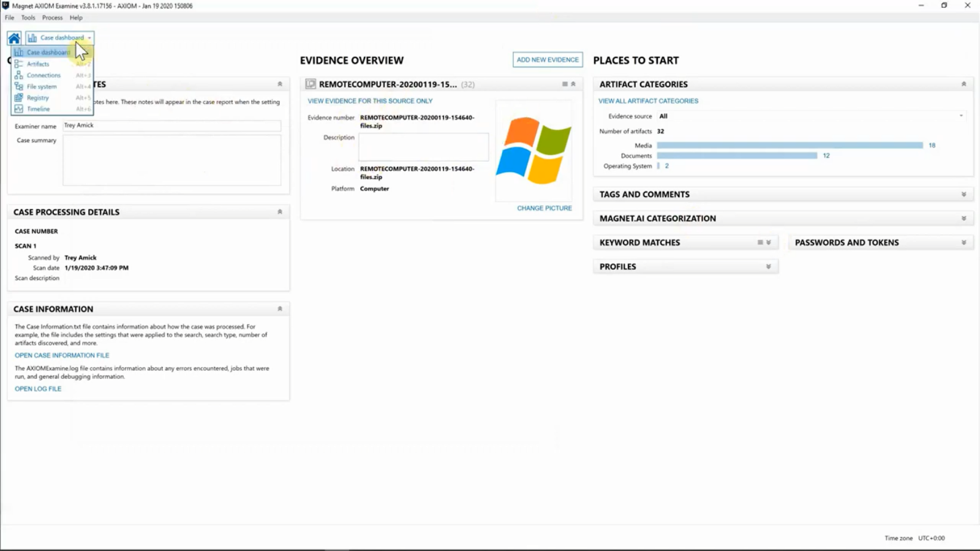Click the UTC+0:00 time zone value
Screen dimensions: 980x551
[931, 538]
